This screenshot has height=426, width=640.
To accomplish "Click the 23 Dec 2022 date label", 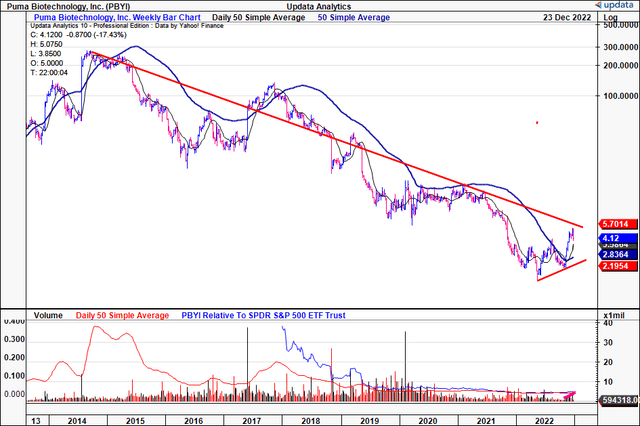I will click(567, 18).
